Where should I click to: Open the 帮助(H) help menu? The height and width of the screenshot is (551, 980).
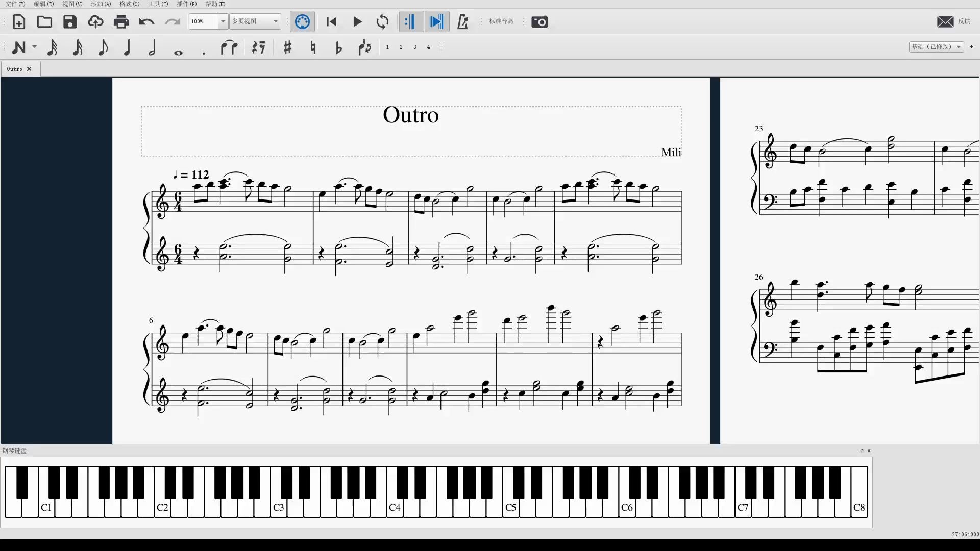click(215, 4)
